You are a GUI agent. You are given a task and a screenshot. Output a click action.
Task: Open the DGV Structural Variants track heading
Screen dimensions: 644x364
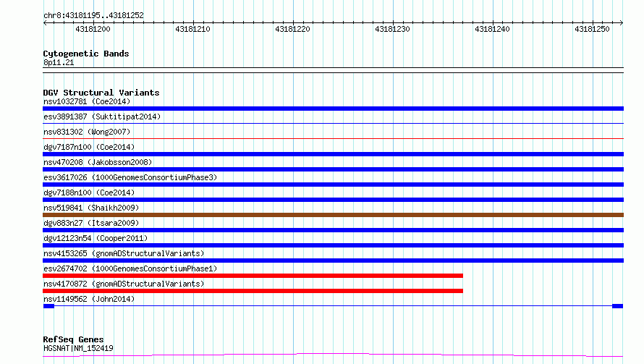tap(101, 93)
